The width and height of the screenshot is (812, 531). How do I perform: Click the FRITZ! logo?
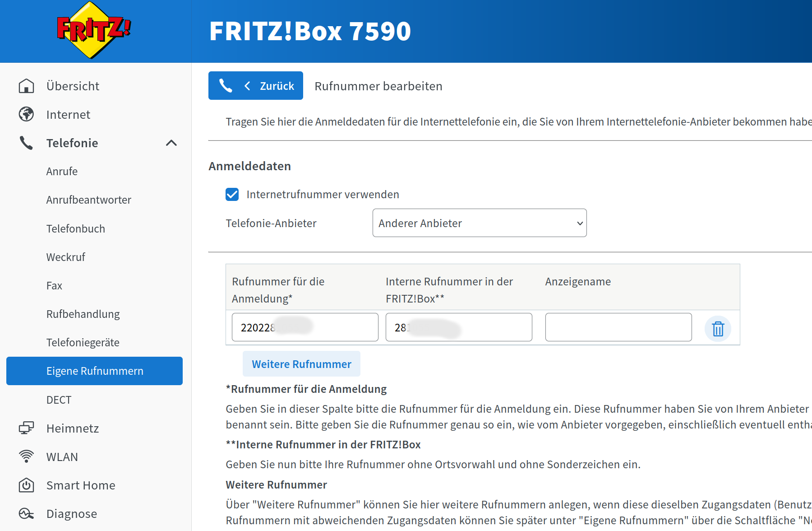tap(94, 30)
